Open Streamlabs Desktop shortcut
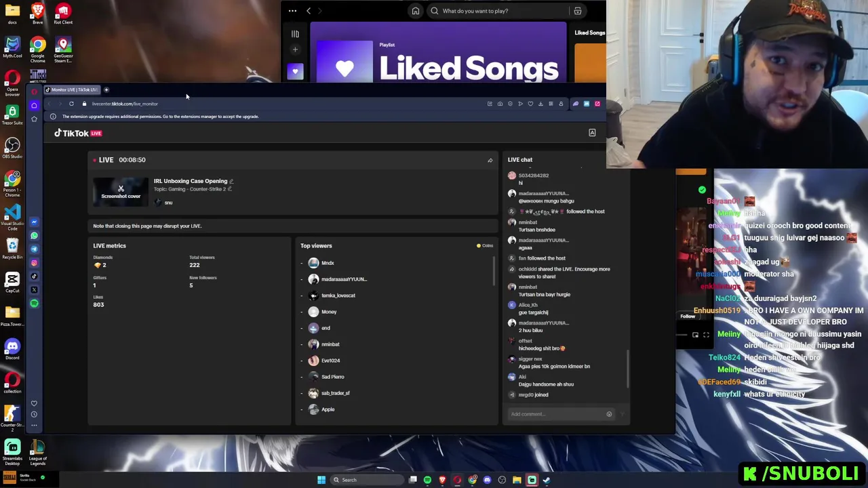Screen dimensions: 868x488 (12, 452)
